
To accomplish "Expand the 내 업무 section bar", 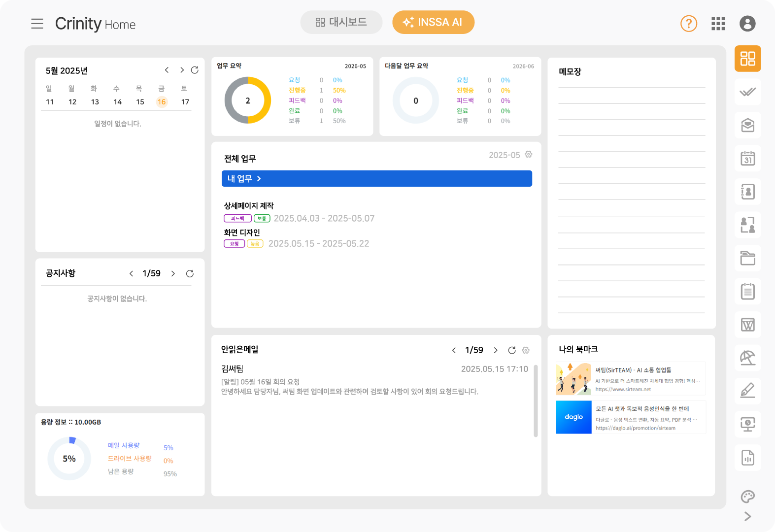I will tap(377, 178).
